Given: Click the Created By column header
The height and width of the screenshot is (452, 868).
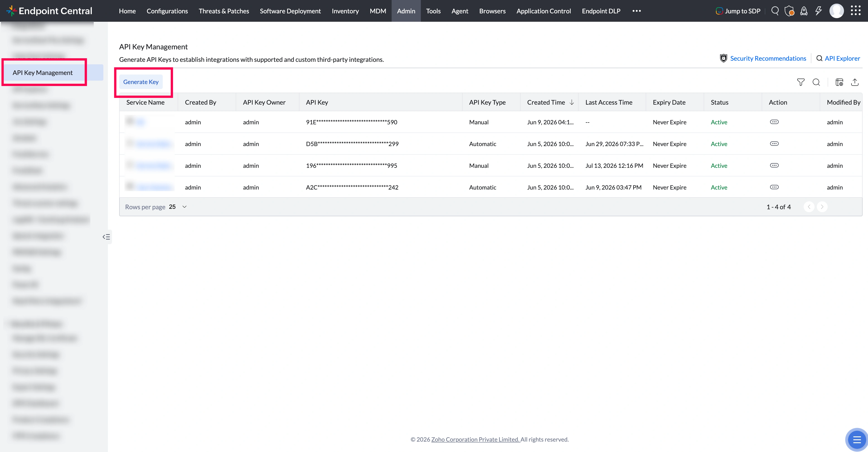Looking at the screenshot, I should 201,102.
